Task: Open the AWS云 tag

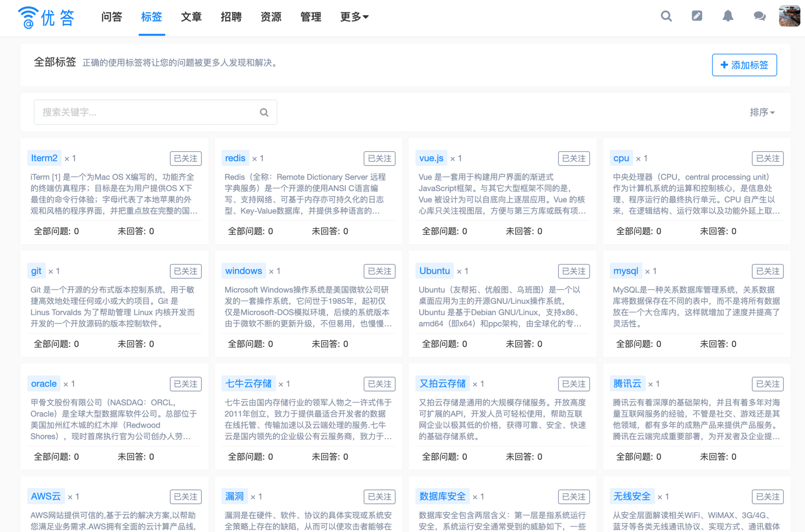Action: (x=46, y=496)
